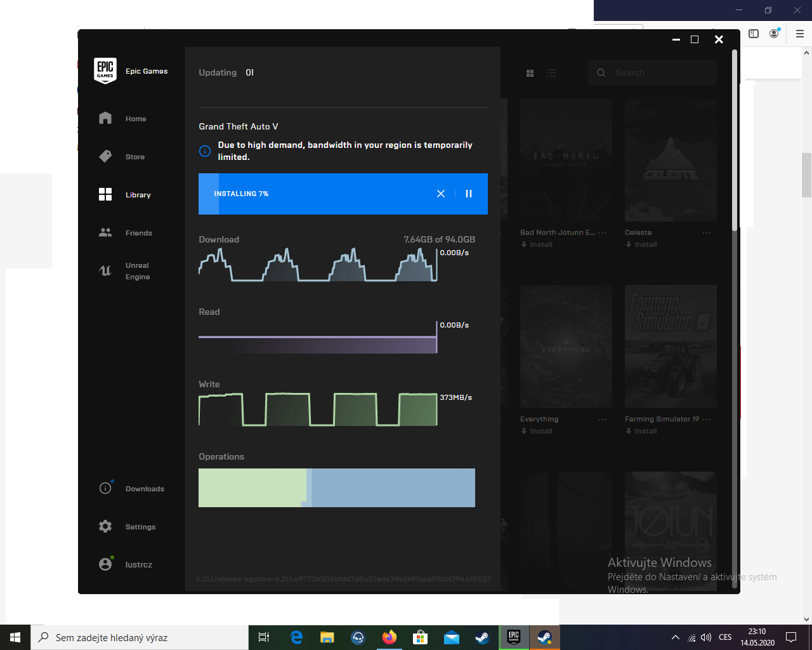812x650 pixels.
Task: Open the Friends section
Action: coord(125,233)
